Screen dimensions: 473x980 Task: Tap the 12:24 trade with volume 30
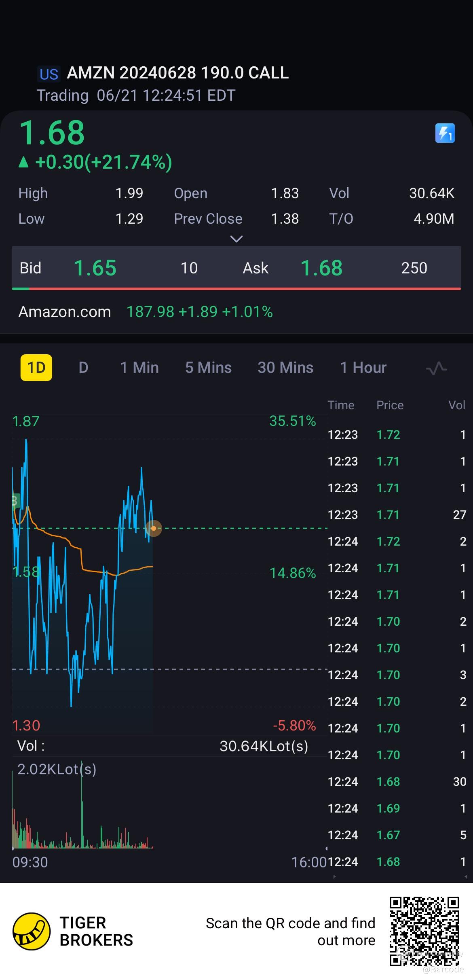click(x=396, y=781)
